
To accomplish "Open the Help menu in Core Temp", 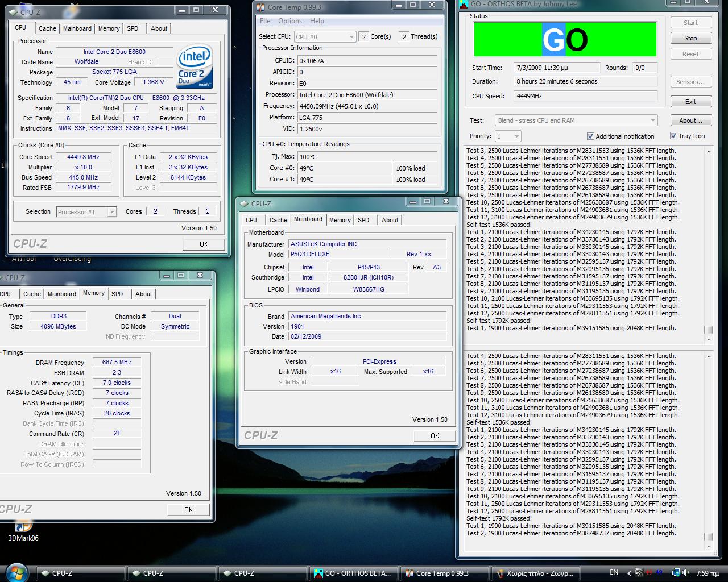I will tap(317, 21).
